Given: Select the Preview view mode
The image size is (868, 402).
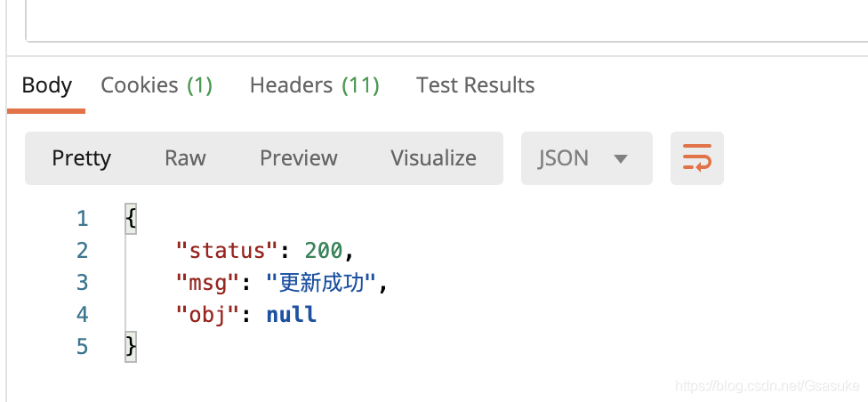Looking at the screenshot, I should click(299, 157).
